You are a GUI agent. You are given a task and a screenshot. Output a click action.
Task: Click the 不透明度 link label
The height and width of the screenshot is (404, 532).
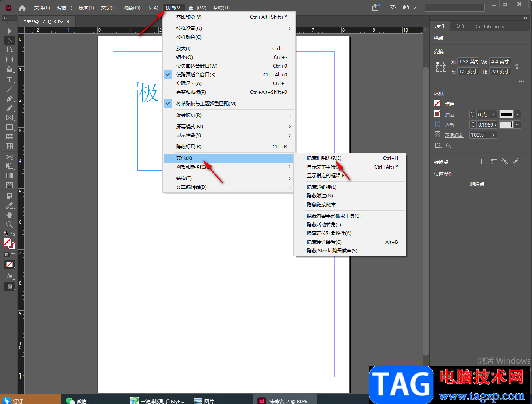pyautogui.click(x=454, y=135)
